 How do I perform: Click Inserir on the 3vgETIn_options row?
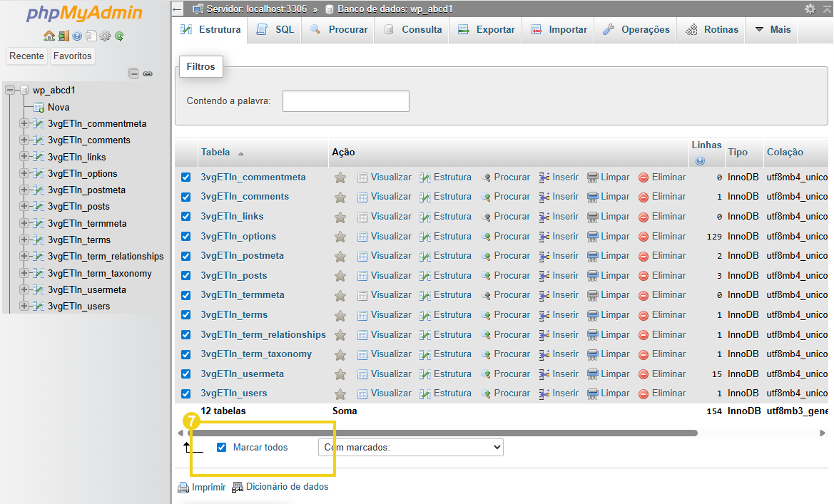564,236
